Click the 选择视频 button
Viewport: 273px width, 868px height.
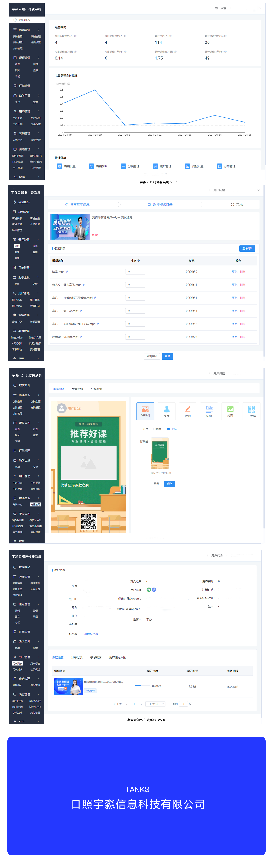pyautogui.click(x=247, y=248)
